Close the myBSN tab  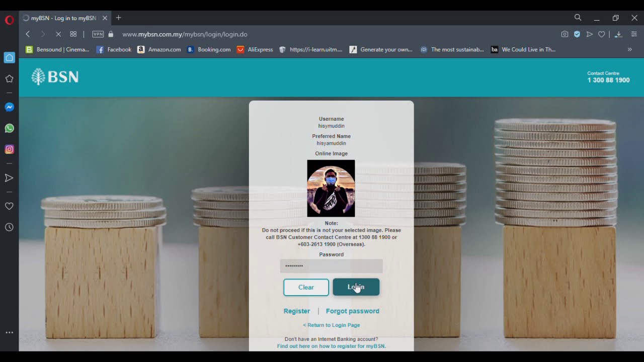pos(105,18)
